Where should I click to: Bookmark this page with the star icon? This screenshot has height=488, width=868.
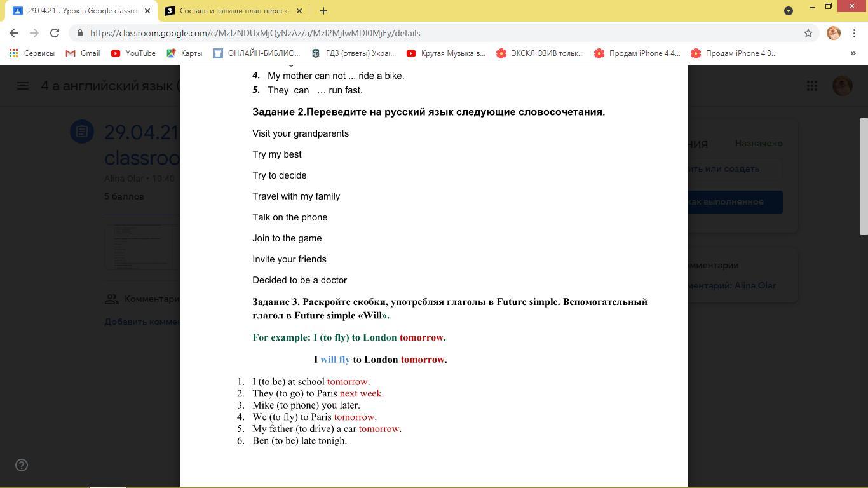tap(808, 33)
